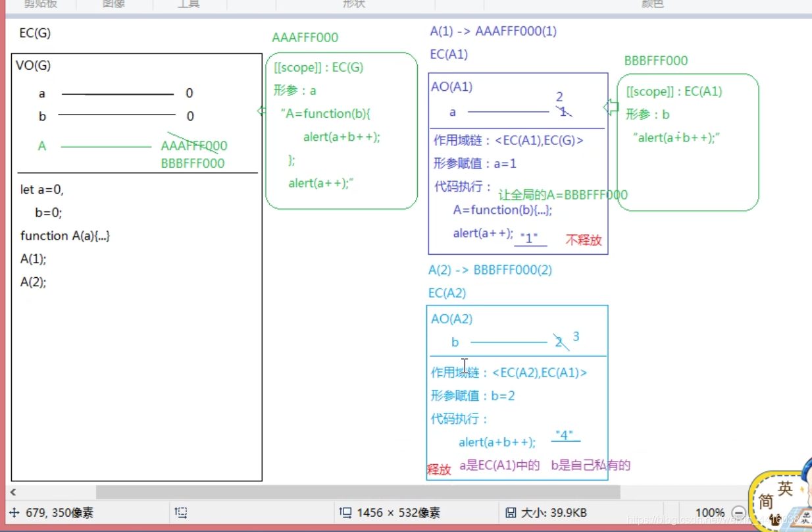Click the file size disk icon
The width and height of the screenshot is (812, 532).
[x=511, y=512]
